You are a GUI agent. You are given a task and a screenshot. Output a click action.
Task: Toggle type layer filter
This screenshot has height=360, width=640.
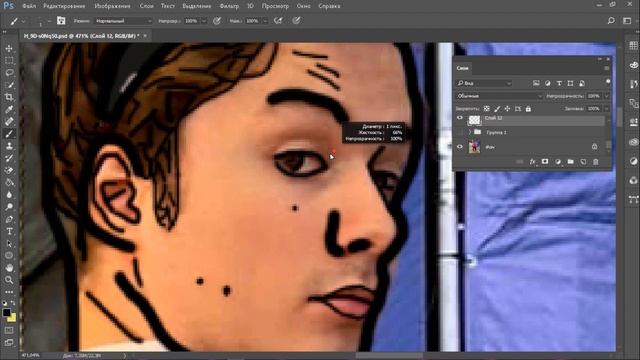559,83
